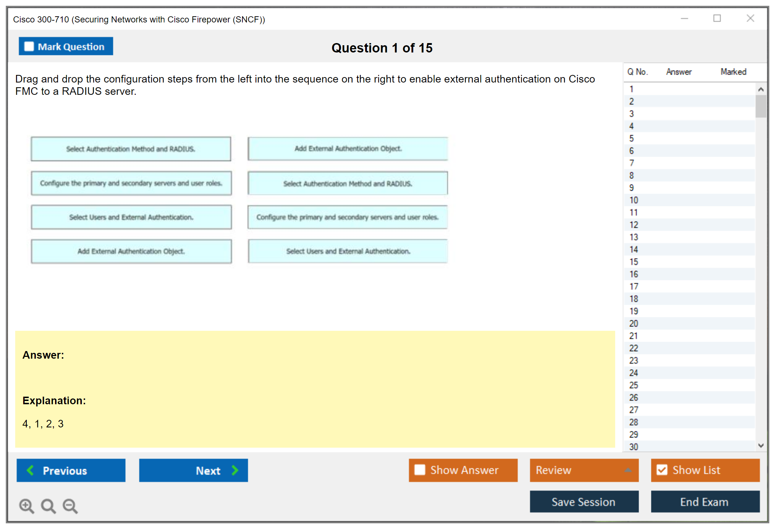This screenshot has height=532, width=778.
Task: Click the green right chevron on Next
Action: pyautogui.click(x=235, y=470)
